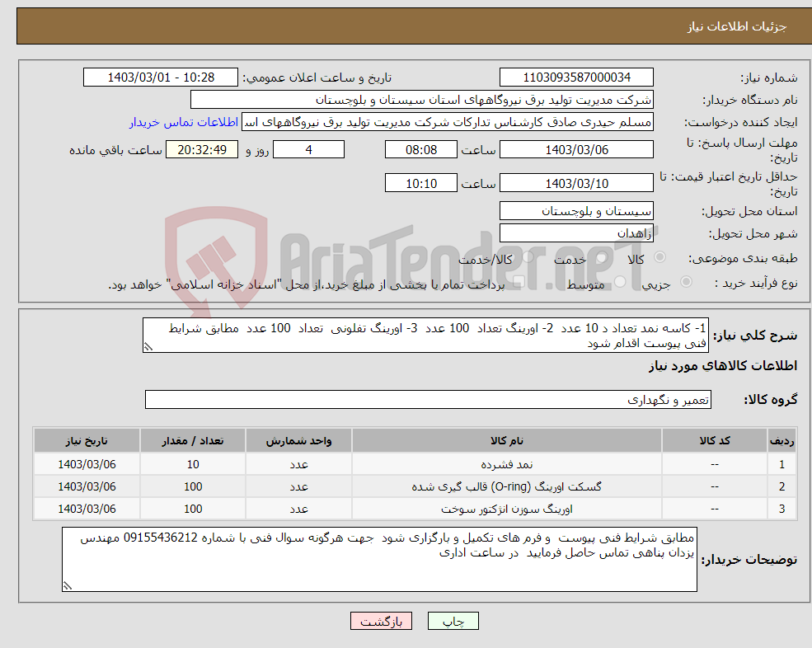Viewport: 812px width, 648px height.
Task: Open the اطلاعات تماس خریدار link
Action: 184,122
